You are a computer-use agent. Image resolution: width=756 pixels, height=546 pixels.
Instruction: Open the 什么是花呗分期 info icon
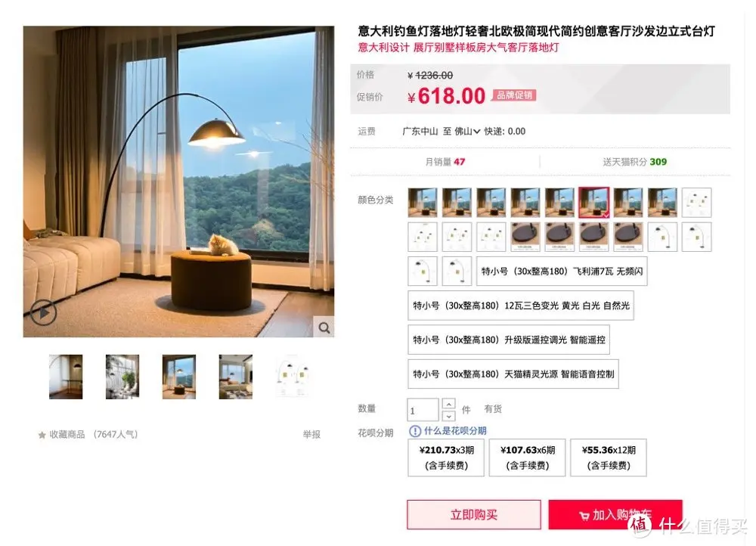pyautogui.click(x=414, y=431)
